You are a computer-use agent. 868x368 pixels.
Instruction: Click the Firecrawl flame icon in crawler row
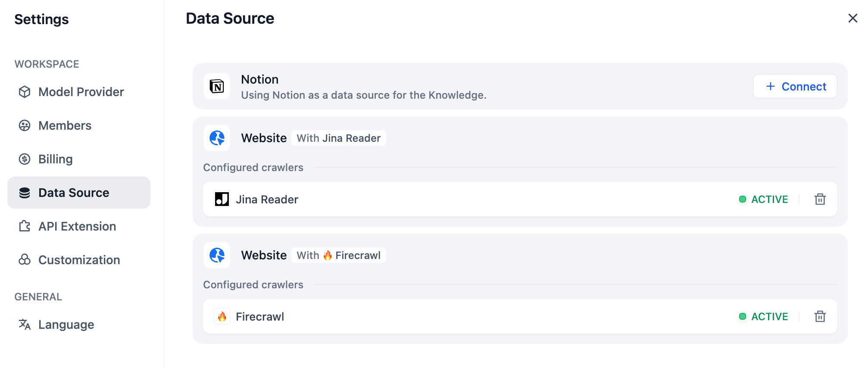point(222,317)
